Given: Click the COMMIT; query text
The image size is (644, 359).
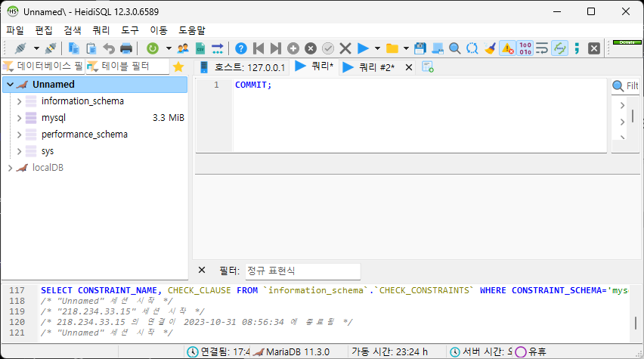Looking at the screenshot, I should [253, 85].
